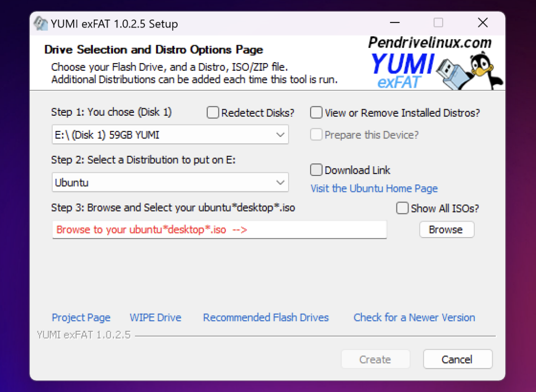Click the disabled Create button
536x392 pixels.
tap(375, 359)
